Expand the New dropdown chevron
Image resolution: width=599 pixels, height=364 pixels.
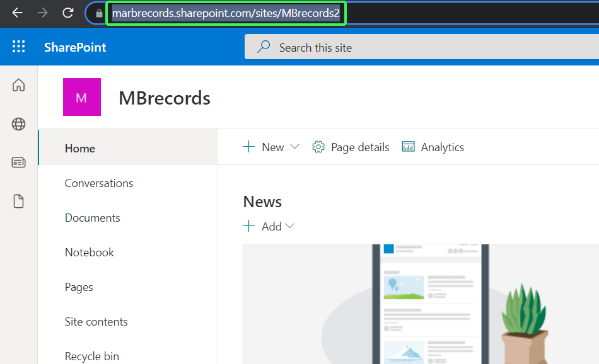[294, 147]
